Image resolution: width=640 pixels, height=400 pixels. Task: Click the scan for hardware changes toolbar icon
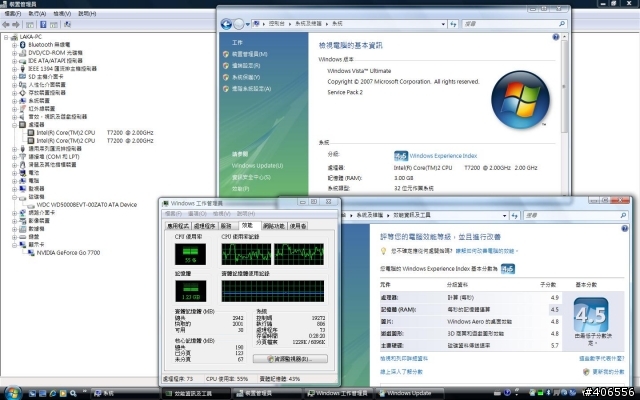click(x=67, y=24)
